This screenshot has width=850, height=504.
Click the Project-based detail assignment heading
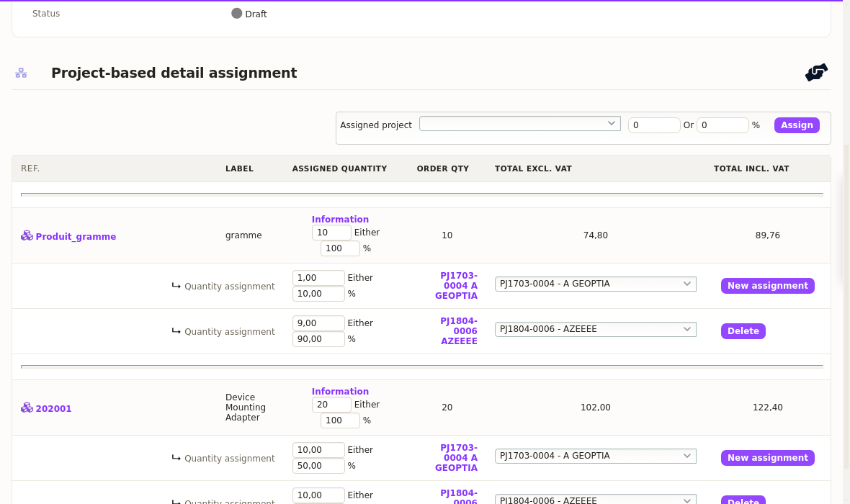click(x=174, y=73)
